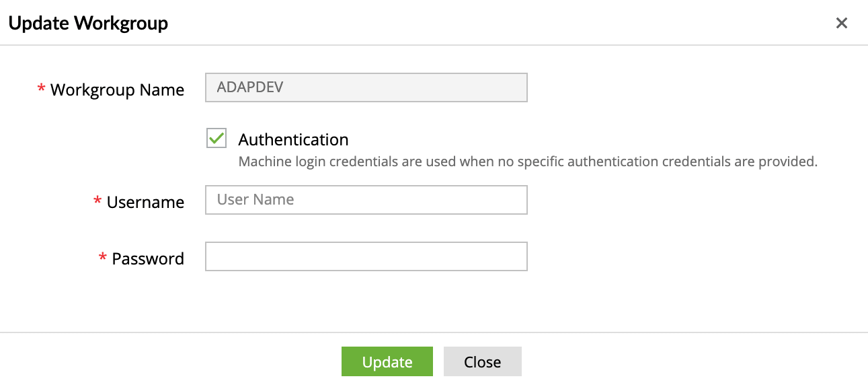Click inside the Password field
Viewport: 868px width, 389px height.
point(366,256)
